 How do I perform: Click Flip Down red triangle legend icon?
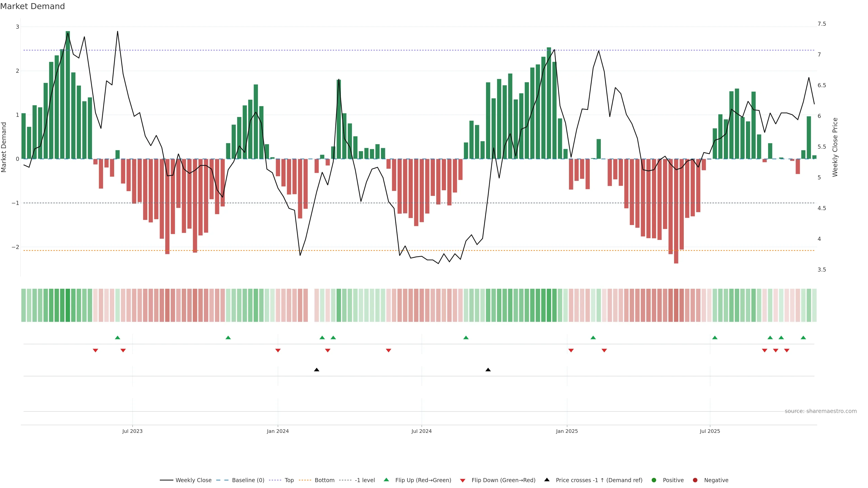[463, 480]
